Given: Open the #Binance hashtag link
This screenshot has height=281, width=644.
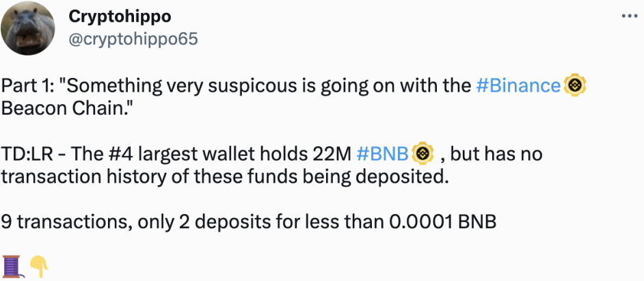Looking at the screenshot, I should [x=518, y=86].
